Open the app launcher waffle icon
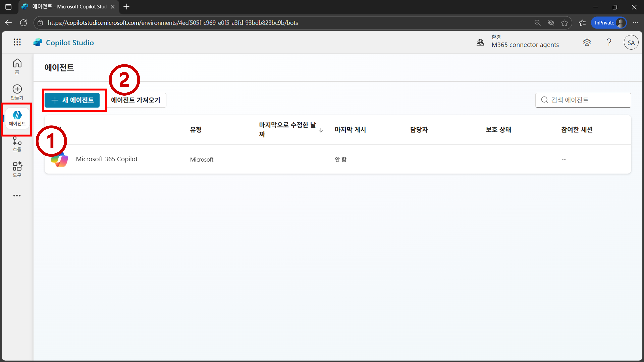Screen dimensions: 644x362 pyautogui.click(x=17, y=42)
